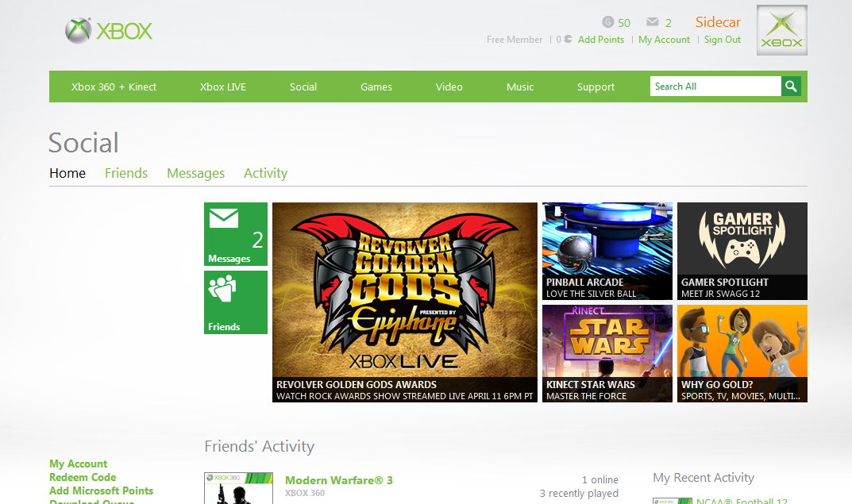Click the message count 2 in header
852x504 pixels.
coord(669,23)
